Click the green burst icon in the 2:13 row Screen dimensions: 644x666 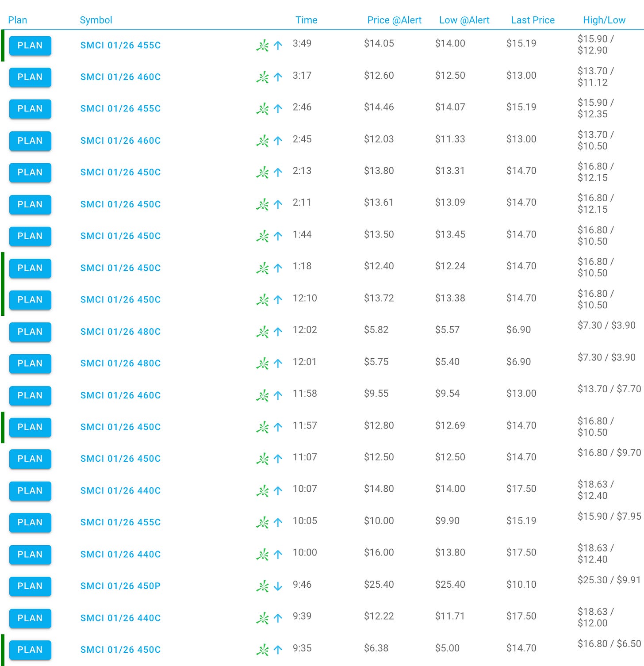[263, 172]
